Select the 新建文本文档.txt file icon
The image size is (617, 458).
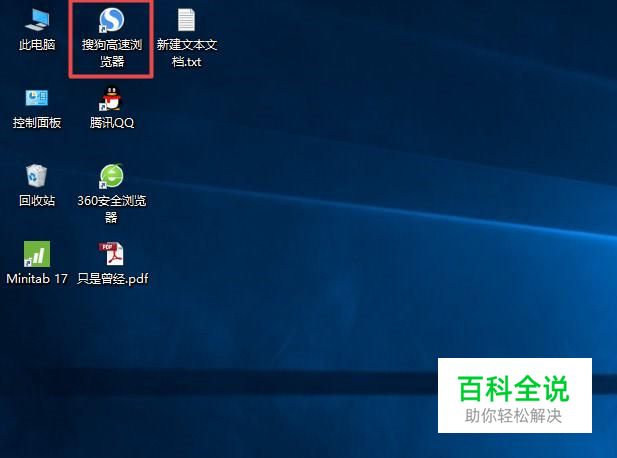click(x=186, y=20)
